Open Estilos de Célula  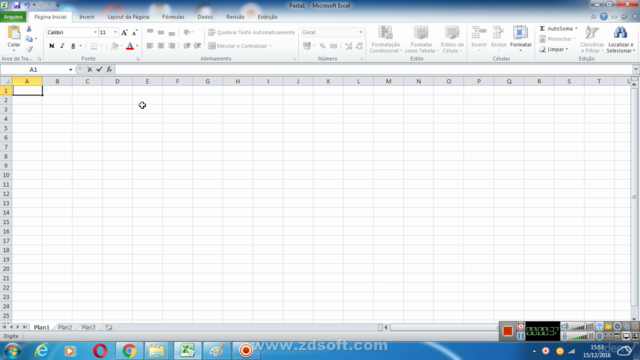452,39
